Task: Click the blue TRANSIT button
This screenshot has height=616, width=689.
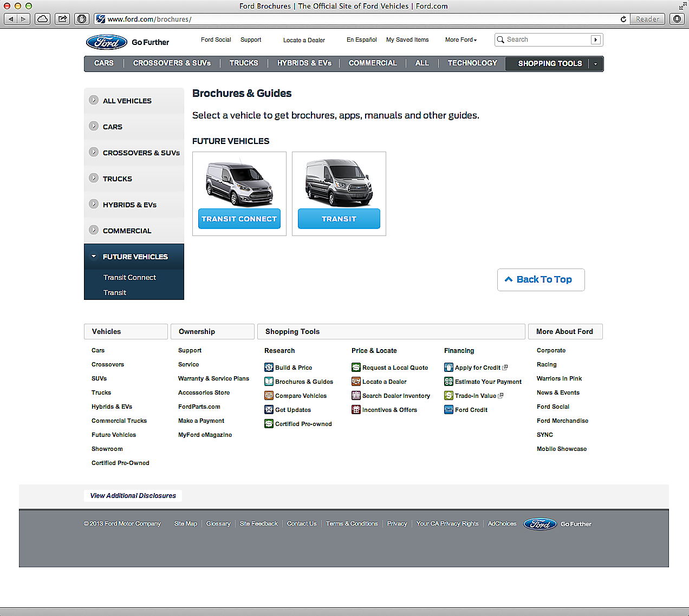Action: tap(339, 219)
